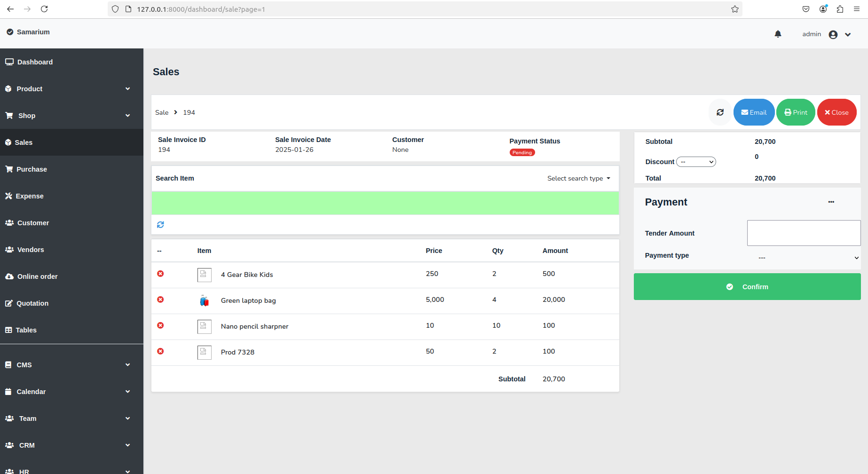The image size is (868, 474).
Task: Print the sale invoice
Action: tap(796, 112)
